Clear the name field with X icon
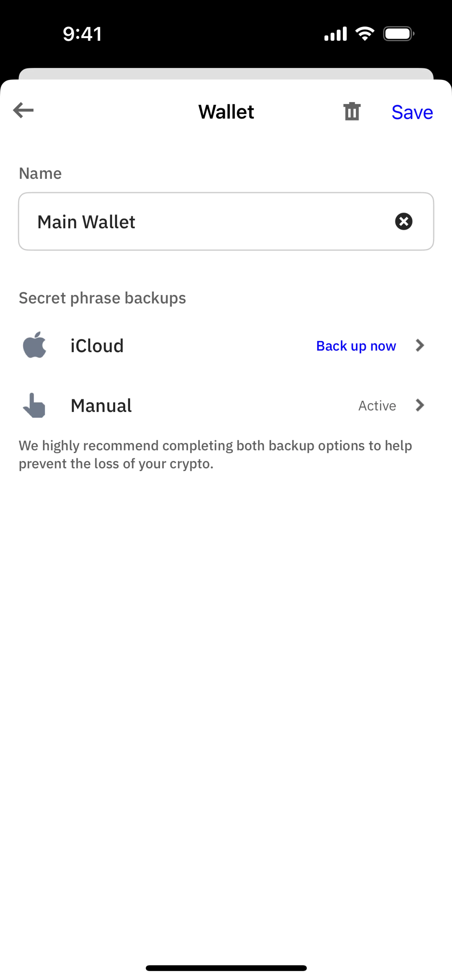This screenshot has height=980, width=452. [x=403, y=221]
